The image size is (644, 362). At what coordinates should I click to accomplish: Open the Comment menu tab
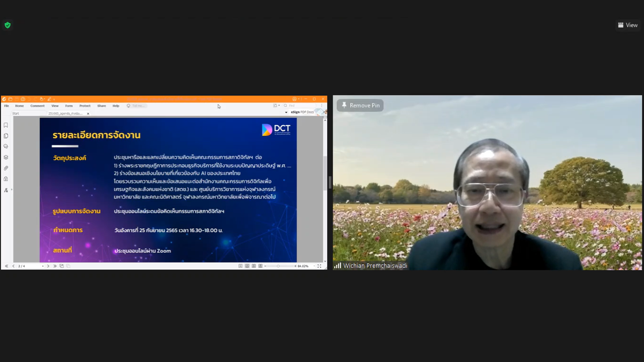pos(37,106)
